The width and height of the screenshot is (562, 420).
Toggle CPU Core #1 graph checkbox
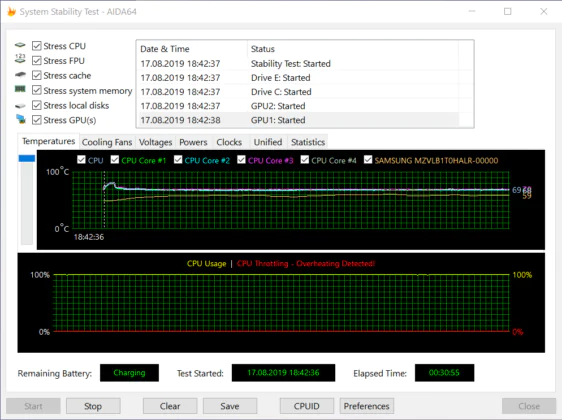coord(115,160)
